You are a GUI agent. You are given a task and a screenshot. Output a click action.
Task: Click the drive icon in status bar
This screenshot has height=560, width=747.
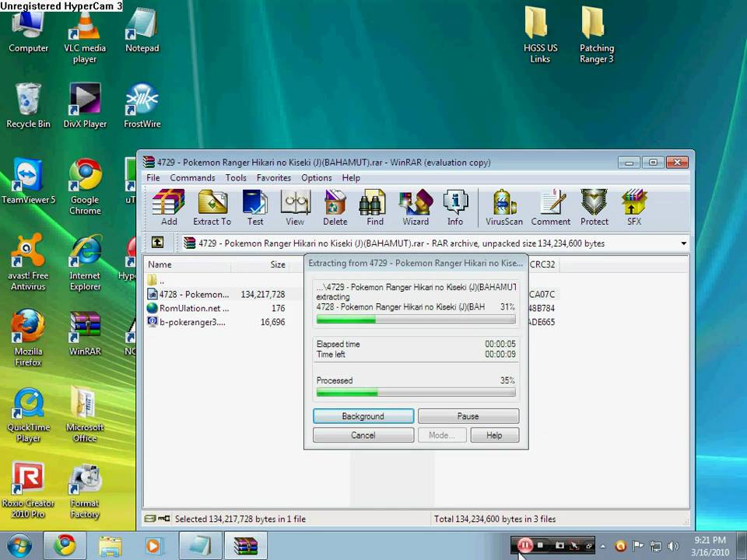point(150,519)
